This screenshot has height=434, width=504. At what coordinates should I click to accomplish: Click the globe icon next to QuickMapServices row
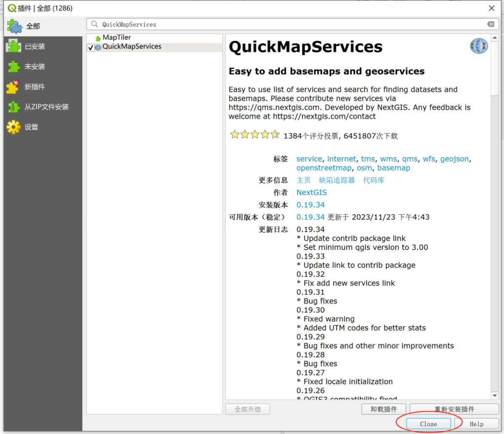click(98, 47)
